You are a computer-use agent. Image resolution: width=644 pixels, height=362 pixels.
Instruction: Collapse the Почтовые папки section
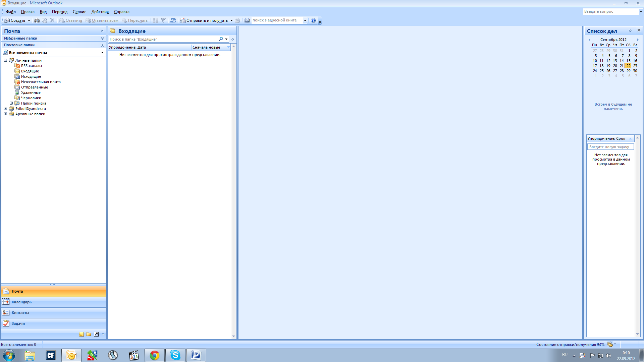click(103, 45)
